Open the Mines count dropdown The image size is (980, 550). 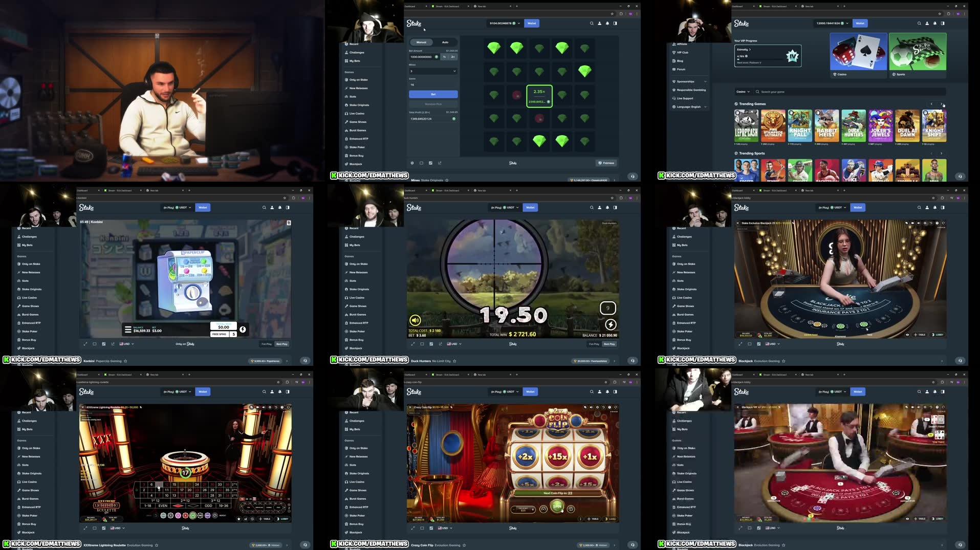[433, 71]
